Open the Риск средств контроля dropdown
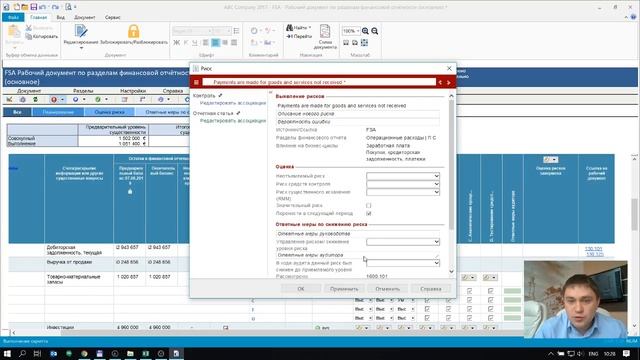This screenshot has width=640, height=360. click(x=403, y=184)
